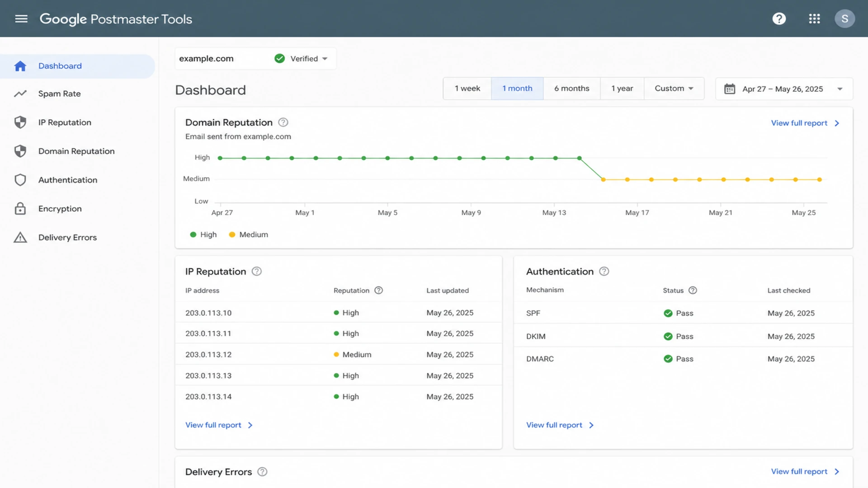Screen dimensions: 868x488
Task: Click the DKIM mechanism row label
Action: (x=536, y=336)
